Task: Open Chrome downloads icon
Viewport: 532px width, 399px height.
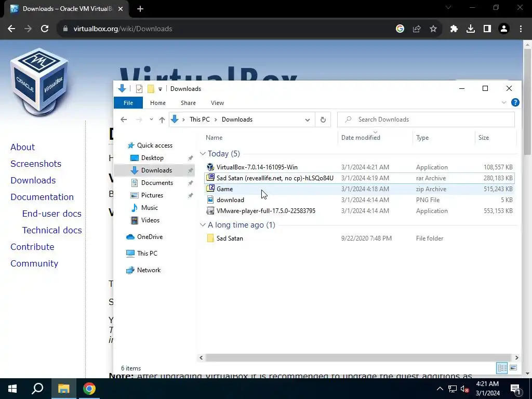Action: (x=471, y=29)
